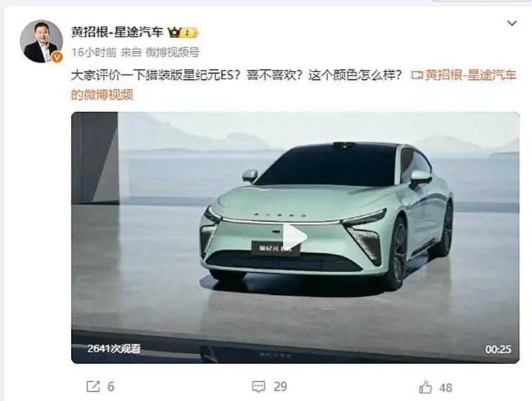Expand post options chevron at top right
The height and width of the screenshot is (401, 532).
pyautogui.click(x=511, y=23)
